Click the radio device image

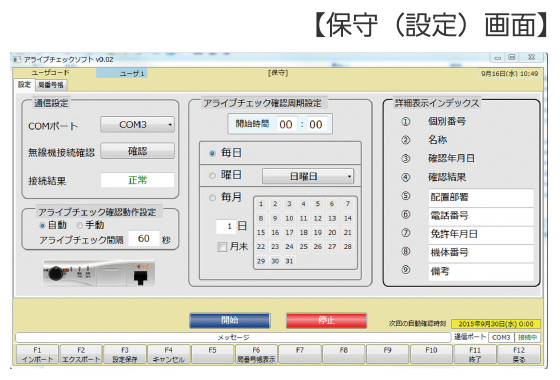click(x=99, y=273)
